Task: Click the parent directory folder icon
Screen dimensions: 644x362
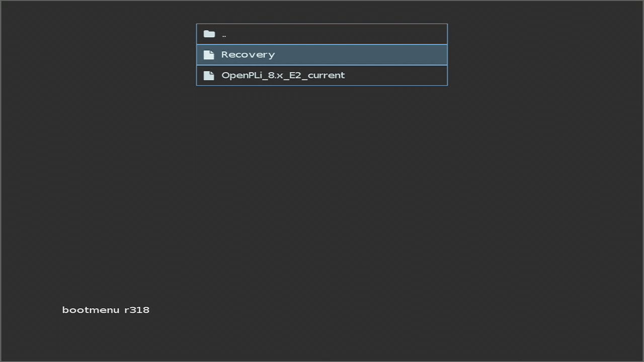Action: click(209, 34)
